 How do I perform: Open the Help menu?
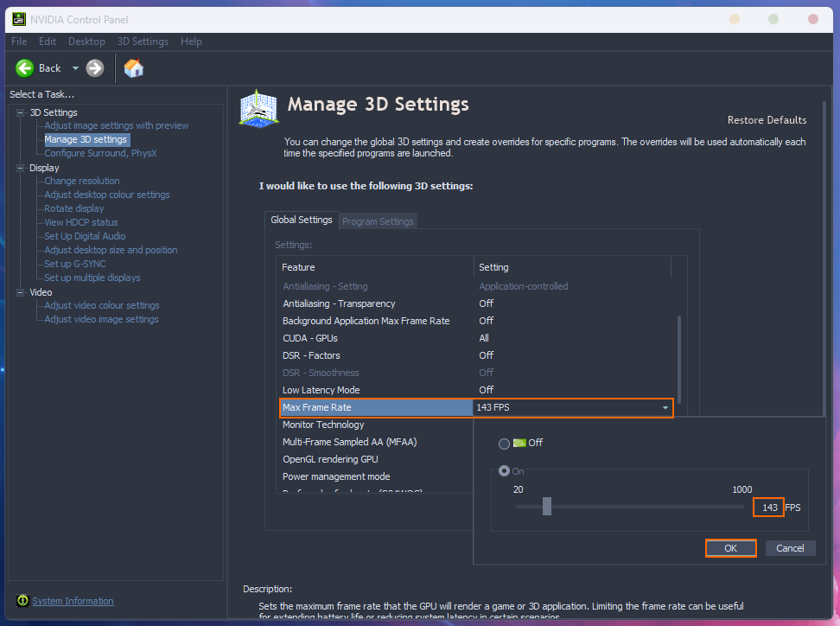[191, 42]
